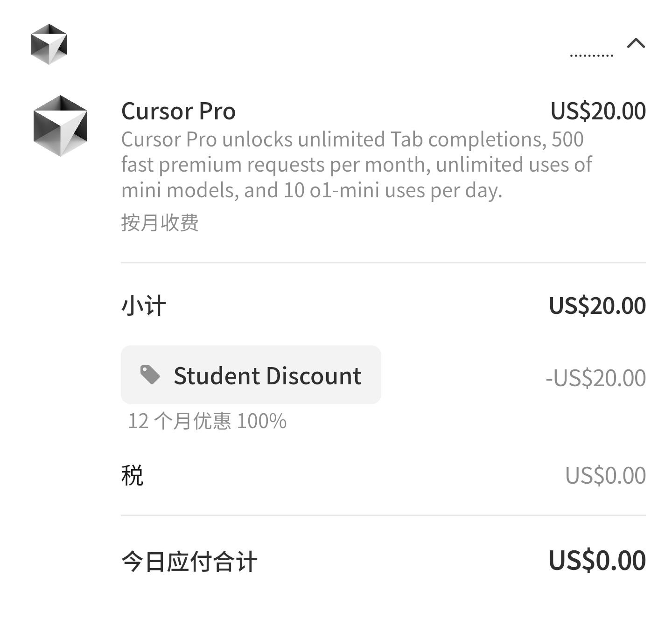Click the Student Discount coupon chip
The width and height of the screenshot is (672, 618).
251,375
